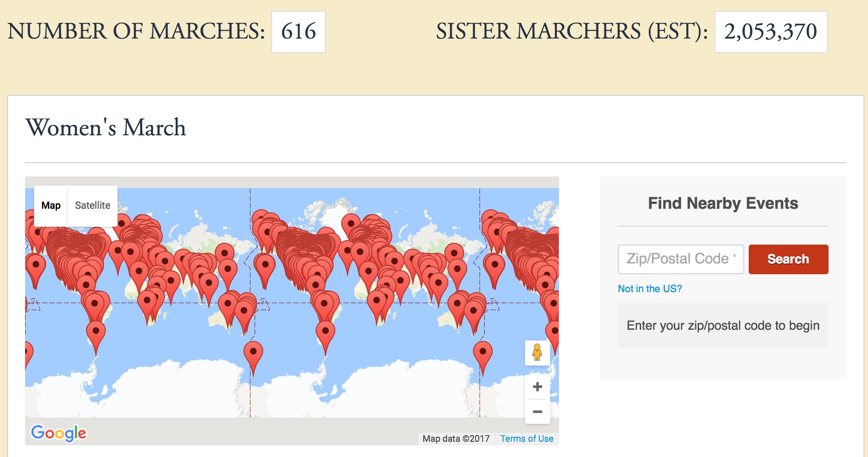868x457 pixels.
Task: Click the 2,053,370 sister marchers count
Action: coord(771,32)
